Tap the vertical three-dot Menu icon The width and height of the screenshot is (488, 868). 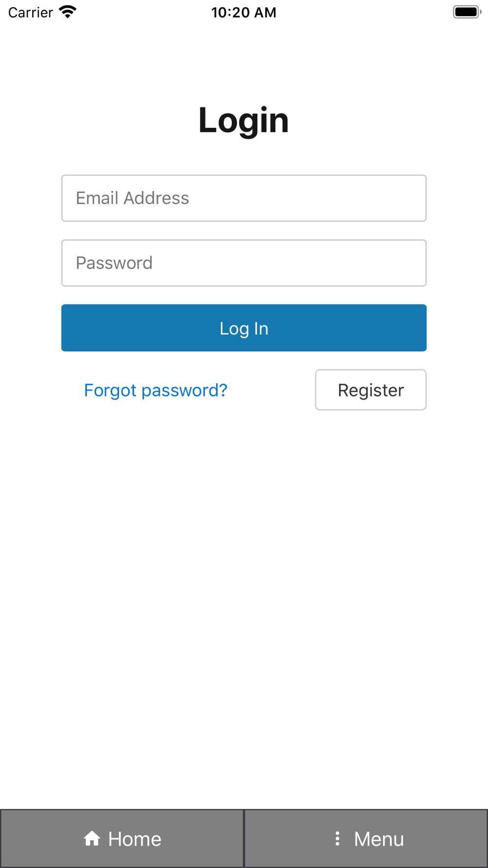click(337, 838)
